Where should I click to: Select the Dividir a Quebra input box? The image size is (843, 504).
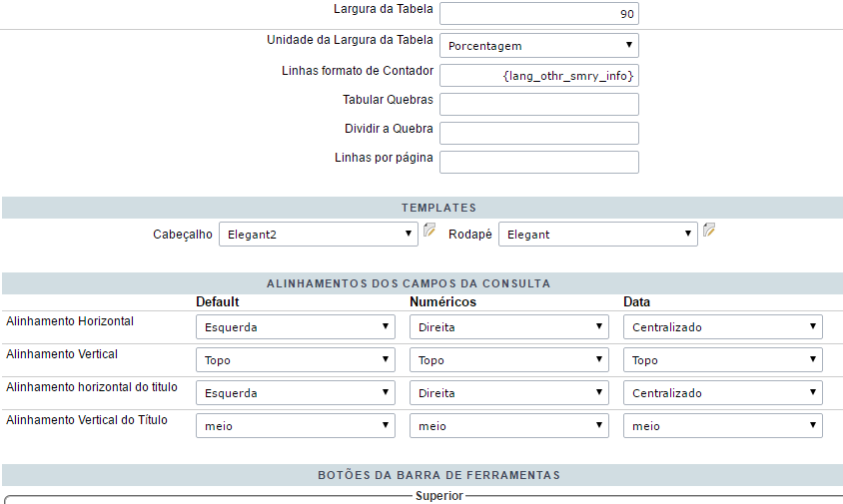(x=538, y=133)
